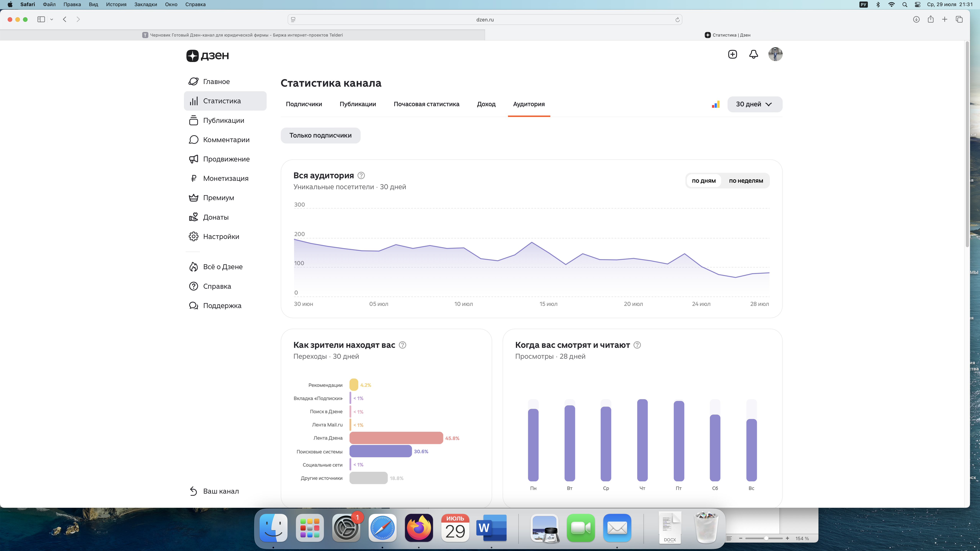The image size is (980, 551).
Task: Switch the chart to по неделям
Action: (x=746, y=181)
